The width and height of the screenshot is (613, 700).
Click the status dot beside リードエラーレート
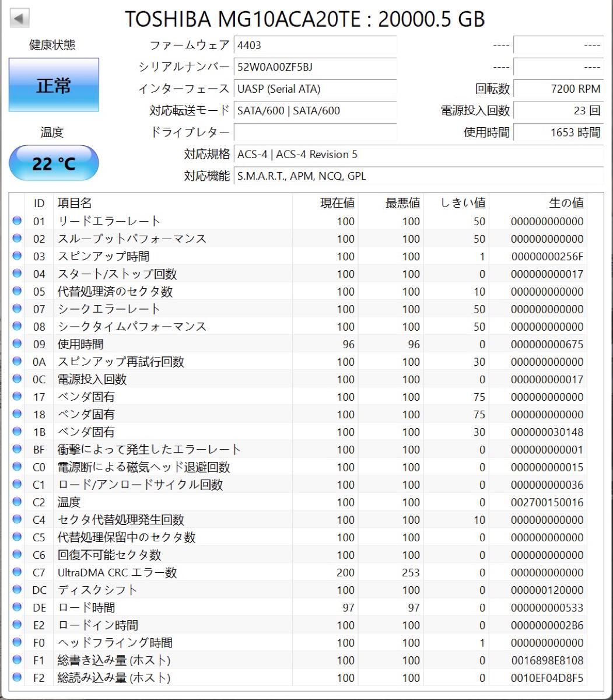(x=18, y=221)
